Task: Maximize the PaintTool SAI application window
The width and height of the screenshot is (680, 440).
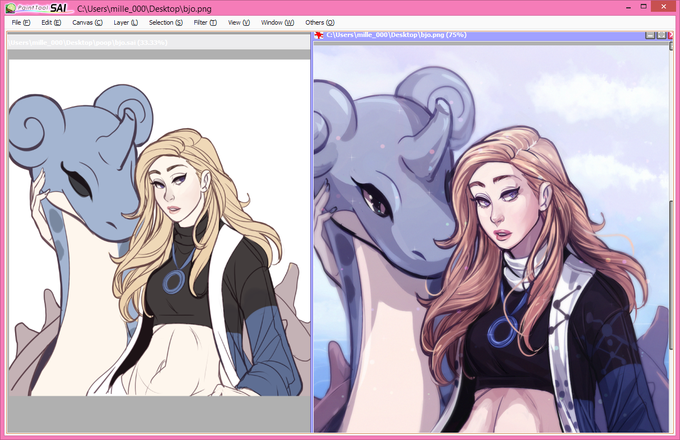Action: click(644, 7)
